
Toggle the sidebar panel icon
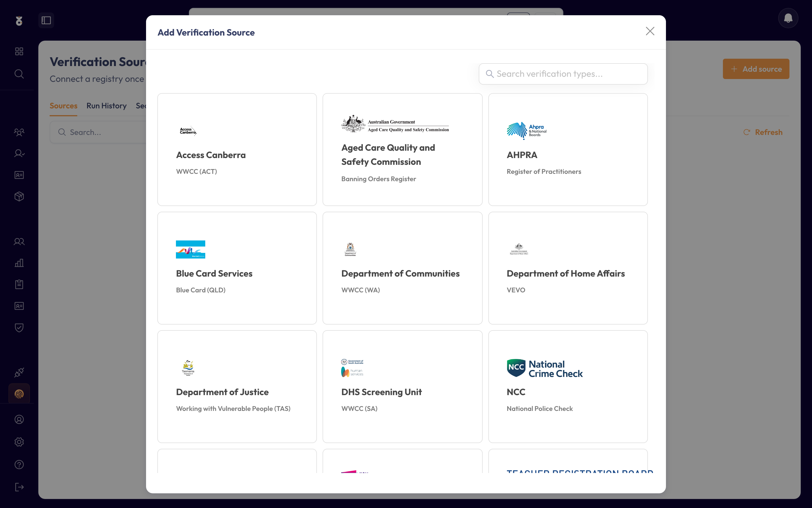(x=46, y=21)
